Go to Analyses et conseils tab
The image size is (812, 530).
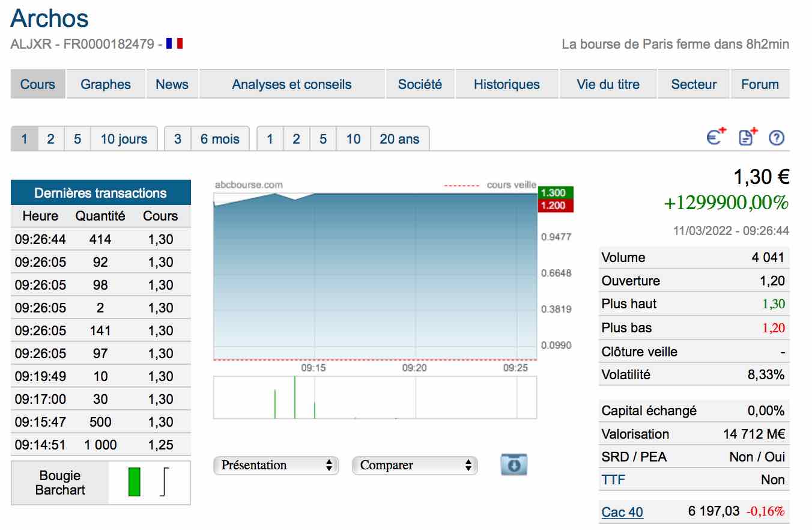292,84
